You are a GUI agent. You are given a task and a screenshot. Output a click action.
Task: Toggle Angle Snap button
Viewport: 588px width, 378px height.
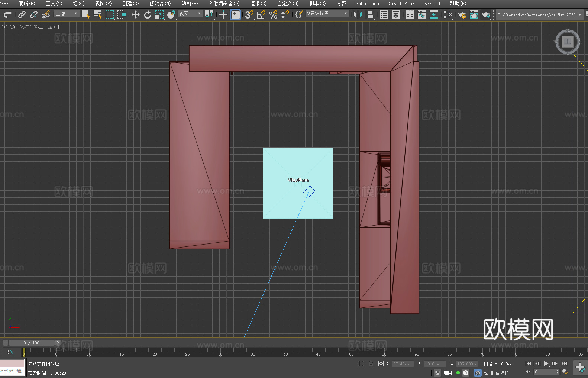click(x=261, y=14)
